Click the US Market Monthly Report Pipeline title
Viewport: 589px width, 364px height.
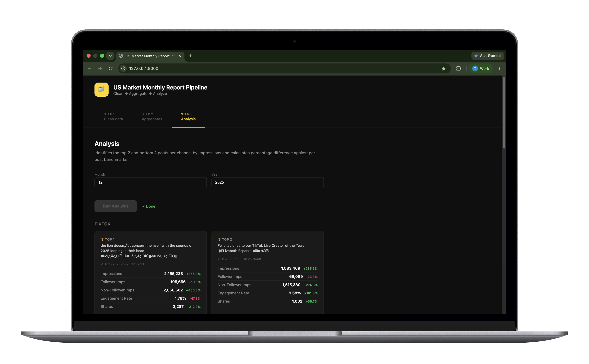[x=160, y=87]
